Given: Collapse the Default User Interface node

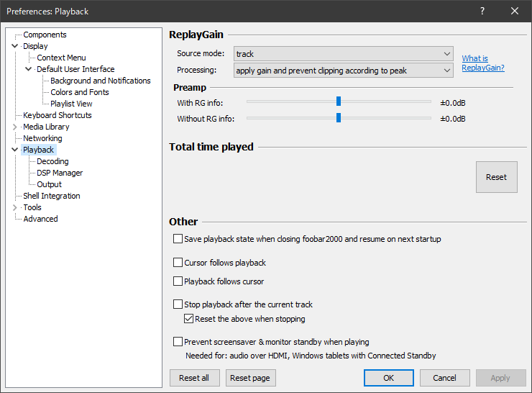Looking at the screenshot, I should (x=29, y=69).
